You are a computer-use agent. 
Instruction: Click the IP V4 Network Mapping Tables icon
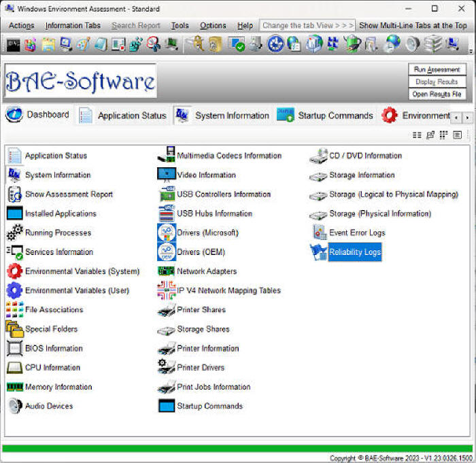[167, 290]
